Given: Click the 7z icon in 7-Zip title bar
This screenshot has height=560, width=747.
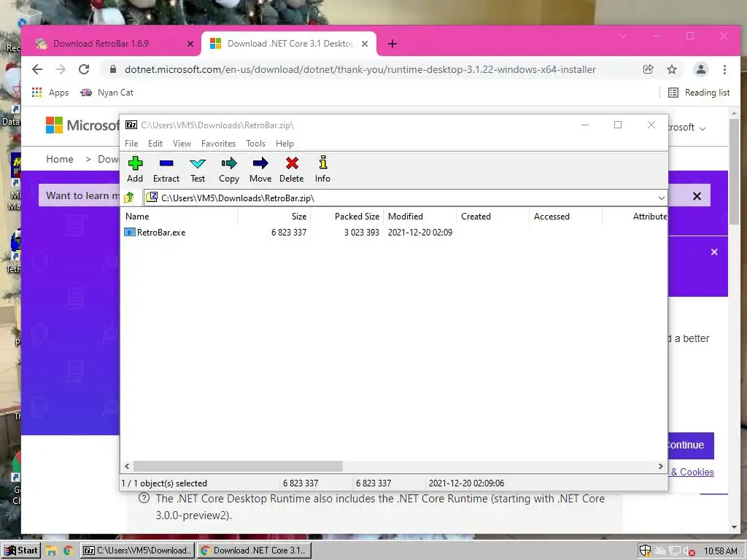Looking at the screenshot, I should (x=131, y=125).
